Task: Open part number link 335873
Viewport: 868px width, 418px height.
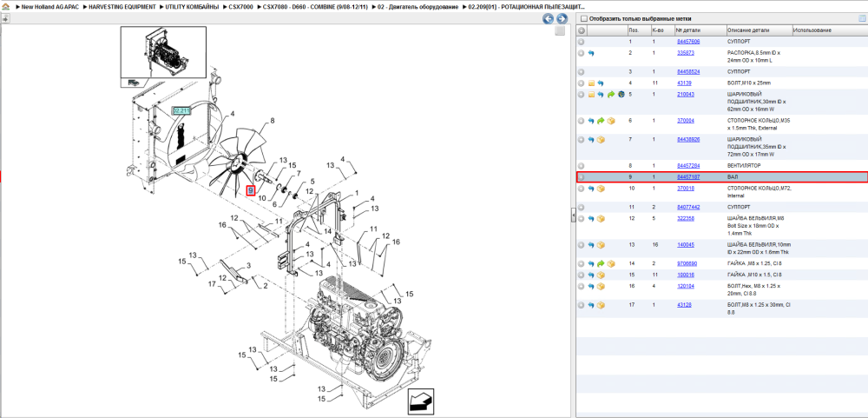Action: pyautogui.click(x=686, y=53)
